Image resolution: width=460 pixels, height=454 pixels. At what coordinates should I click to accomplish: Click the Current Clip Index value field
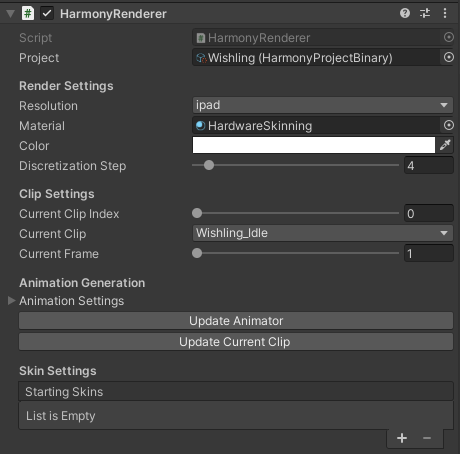(x=429, y=213)
